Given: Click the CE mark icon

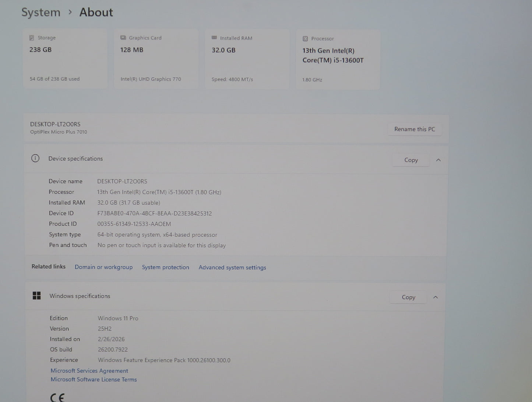Looking at the screenshot, I should tap(57, 397).
